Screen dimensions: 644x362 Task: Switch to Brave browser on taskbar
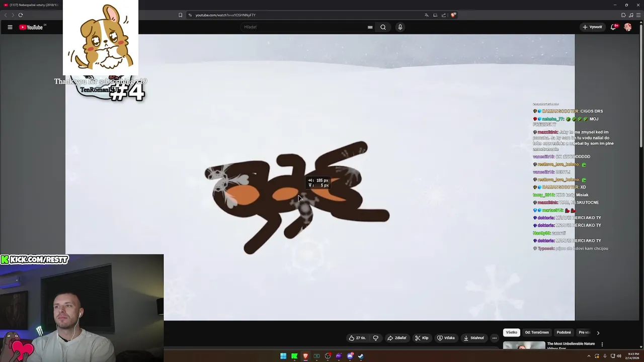(305, 356)
